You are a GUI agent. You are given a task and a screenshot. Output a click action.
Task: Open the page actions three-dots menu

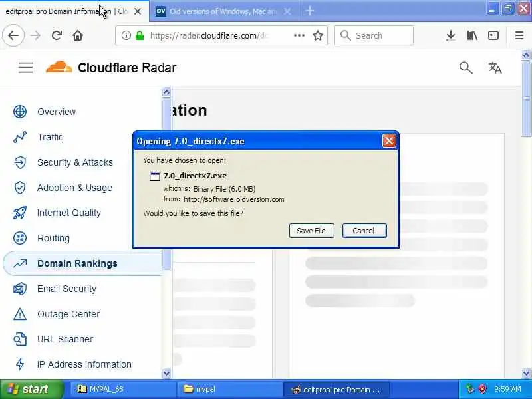tap(299, 35)
